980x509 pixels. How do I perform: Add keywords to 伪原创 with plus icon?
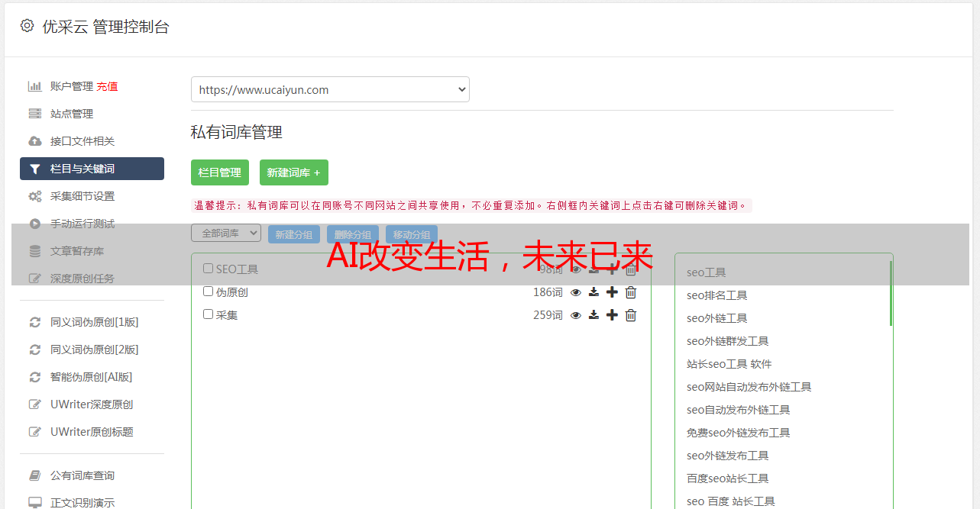click(612, 292)
